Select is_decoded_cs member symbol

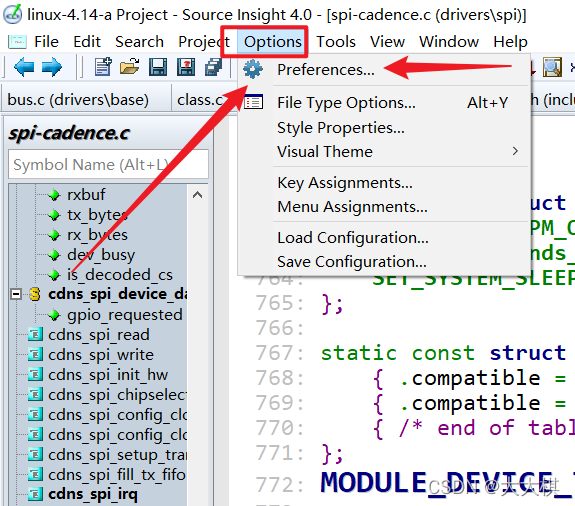[120, 275]
